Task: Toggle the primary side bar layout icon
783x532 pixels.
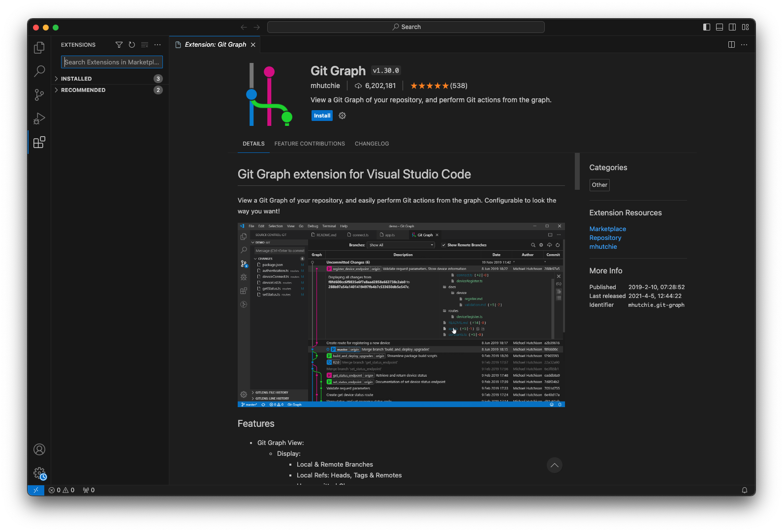Action: 707,27
